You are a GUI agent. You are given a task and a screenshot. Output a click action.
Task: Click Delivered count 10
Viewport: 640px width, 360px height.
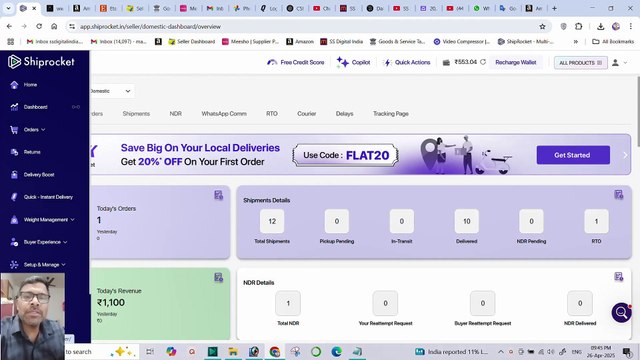click(467, 221)
